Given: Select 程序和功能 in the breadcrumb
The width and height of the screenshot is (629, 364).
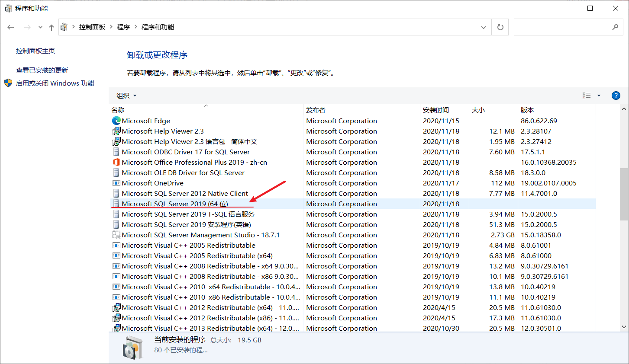Looking at the screenshot, I should click(x=158, y=27).
